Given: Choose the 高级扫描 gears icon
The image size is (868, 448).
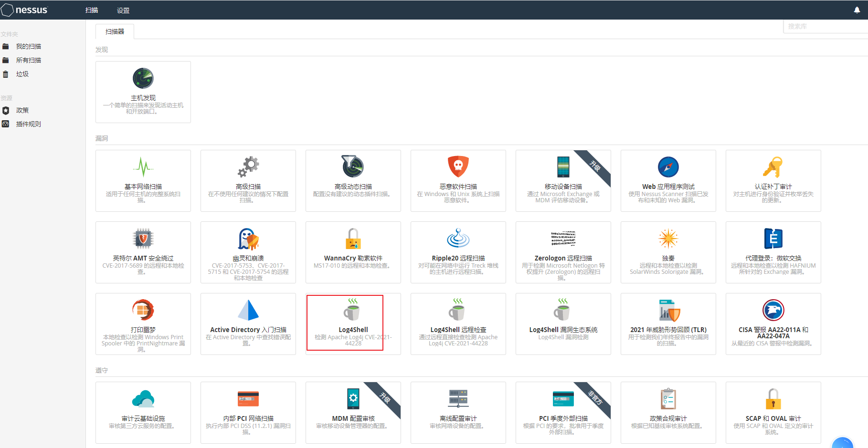Looking at the screenshot, I should pos(248,167).
